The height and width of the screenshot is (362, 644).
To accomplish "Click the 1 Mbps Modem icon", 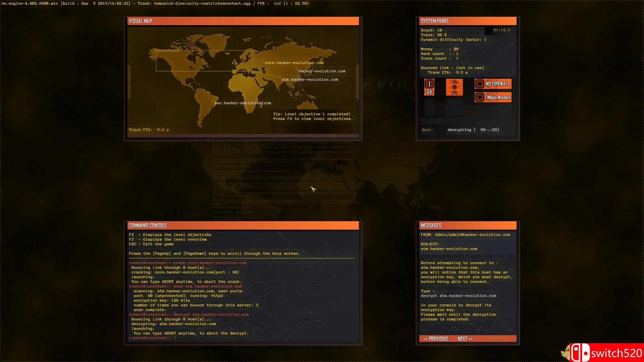I will coord(493,98).
